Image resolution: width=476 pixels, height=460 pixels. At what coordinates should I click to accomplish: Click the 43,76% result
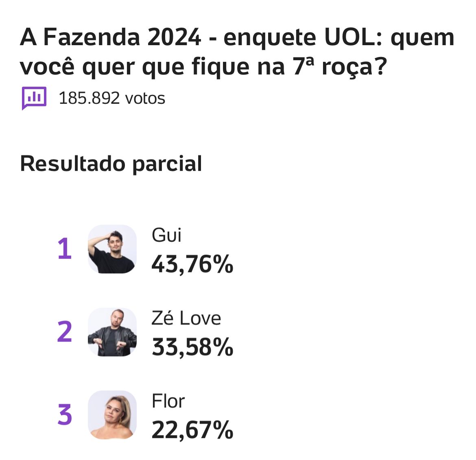point(192,264)
